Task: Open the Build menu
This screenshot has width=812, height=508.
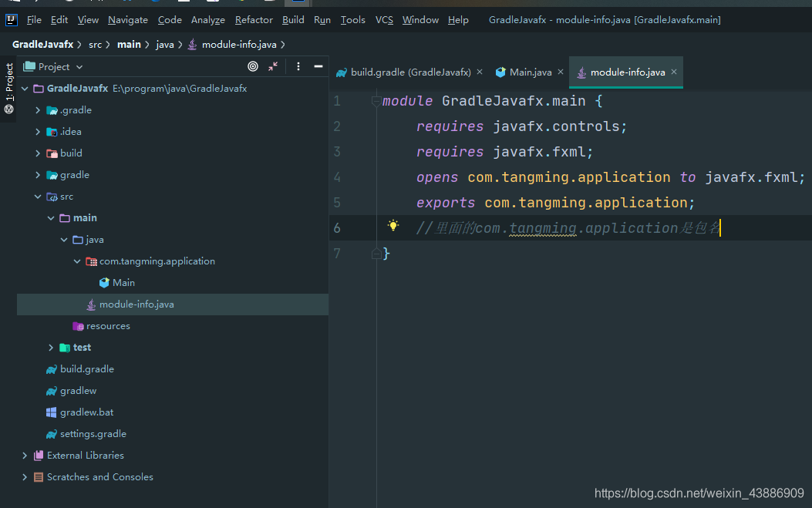Action: click(293, 20)
